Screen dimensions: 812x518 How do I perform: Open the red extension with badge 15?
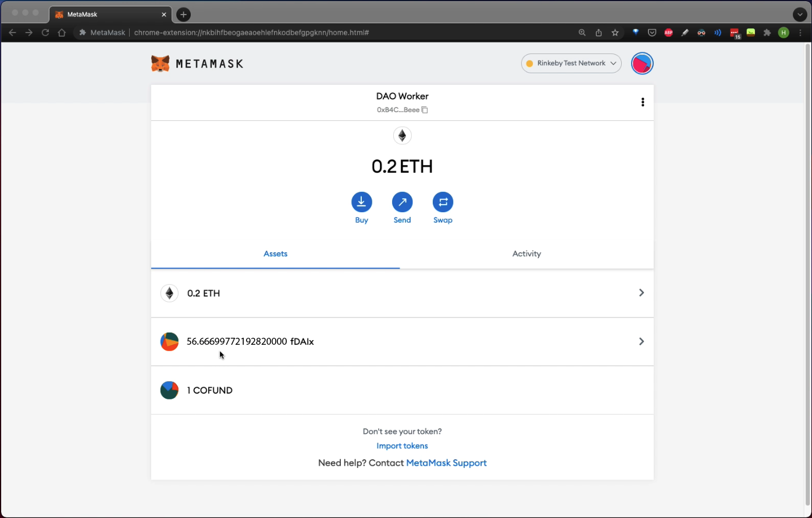[x=735, y=33]
